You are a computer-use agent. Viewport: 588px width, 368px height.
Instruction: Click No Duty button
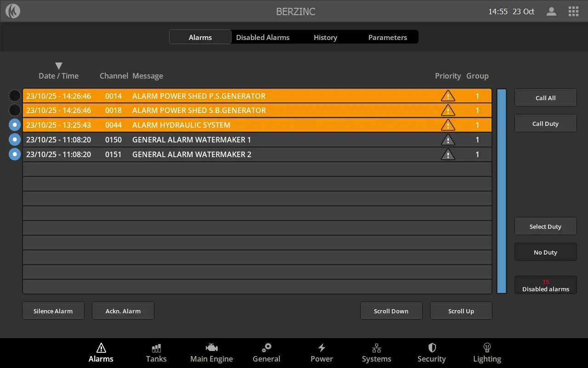click(x=546, y=252)
